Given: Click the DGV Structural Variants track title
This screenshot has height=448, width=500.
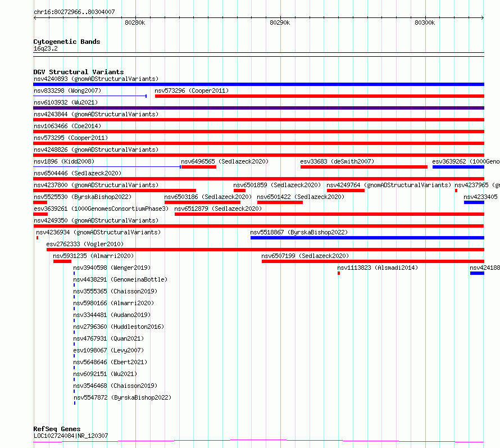Looking at the screenshot, I should click(79, 72).
